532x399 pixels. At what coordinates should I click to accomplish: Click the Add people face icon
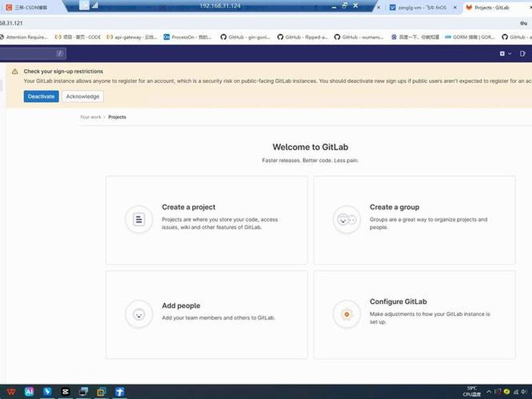pyautogui.click(x=139, y=314)
